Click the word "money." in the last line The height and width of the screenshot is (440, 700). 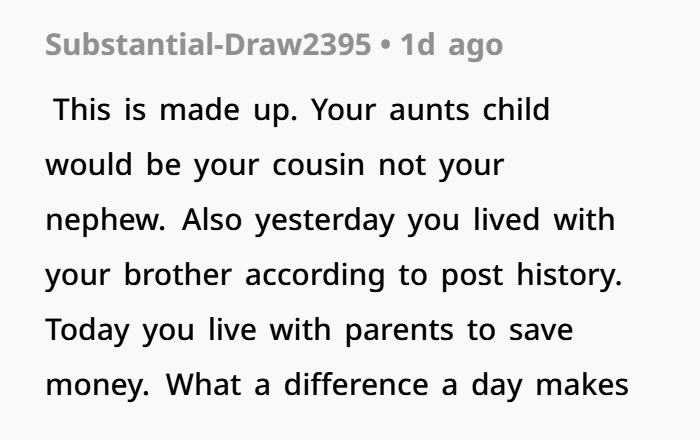(95, 385)
